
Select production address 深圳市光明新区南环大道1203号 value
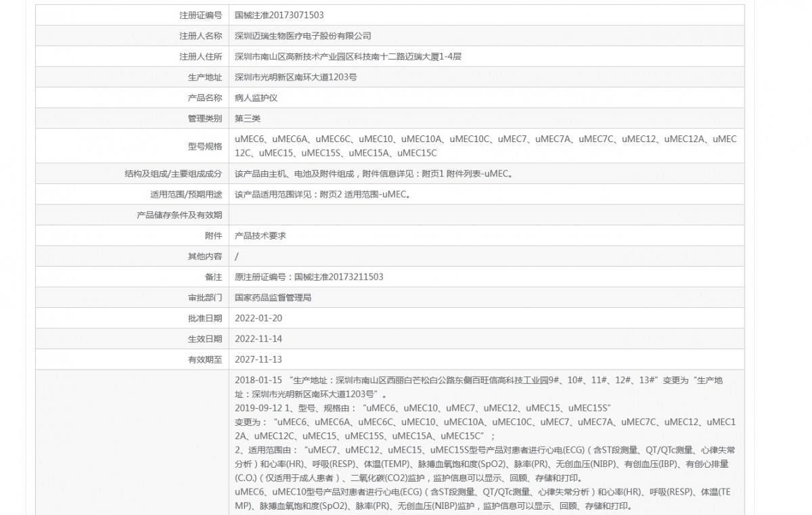[x=296, y=77]
